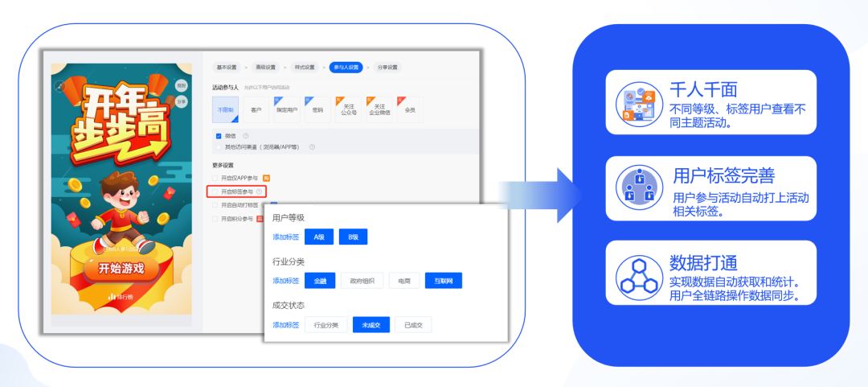Click the 千人千面 heading text
868x387 pixels.
[702, 90]
